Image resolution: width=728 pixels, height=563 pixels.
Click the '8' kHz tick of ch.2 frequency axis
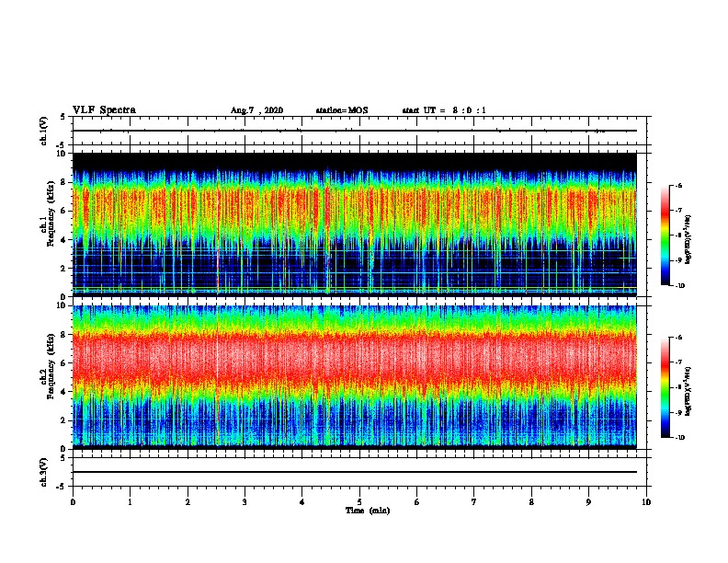pos(64,335)
